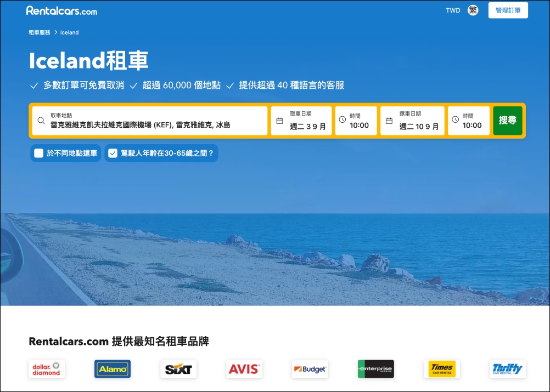Image resolution: width=550 pixels, height=392 pixels.
Task: Click 多數訂單可免費取消 text
Action: [84, 85]
